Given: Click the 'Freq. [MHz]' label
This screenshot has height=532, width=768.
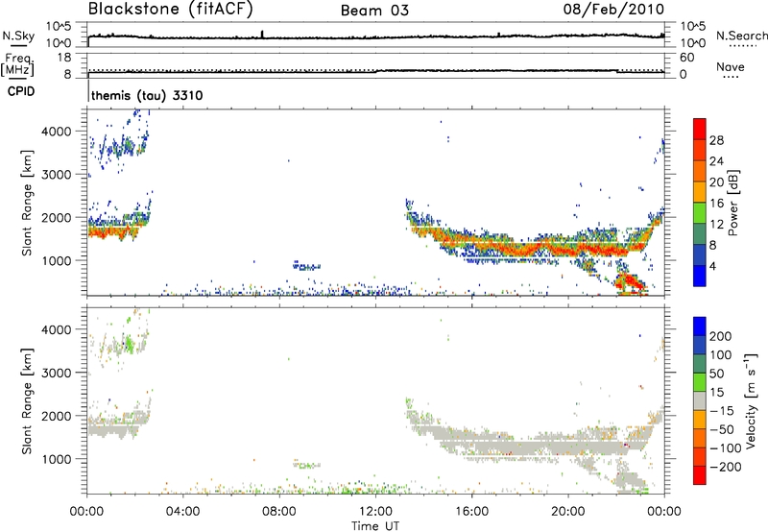Looking at the screenshot, I should pyautogui.click(x=17, y=65).
